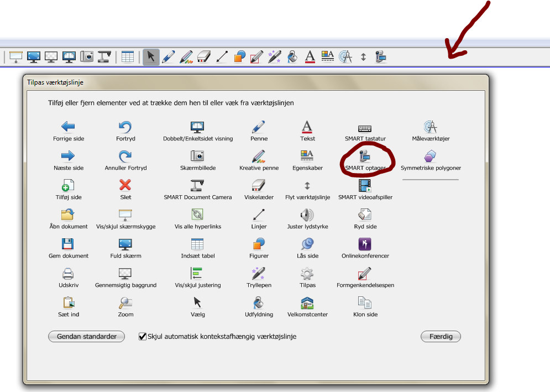Click the Onlinekonferencer icon
The width and height of the screenshot is (550, 392).
[x=365, y=244]
